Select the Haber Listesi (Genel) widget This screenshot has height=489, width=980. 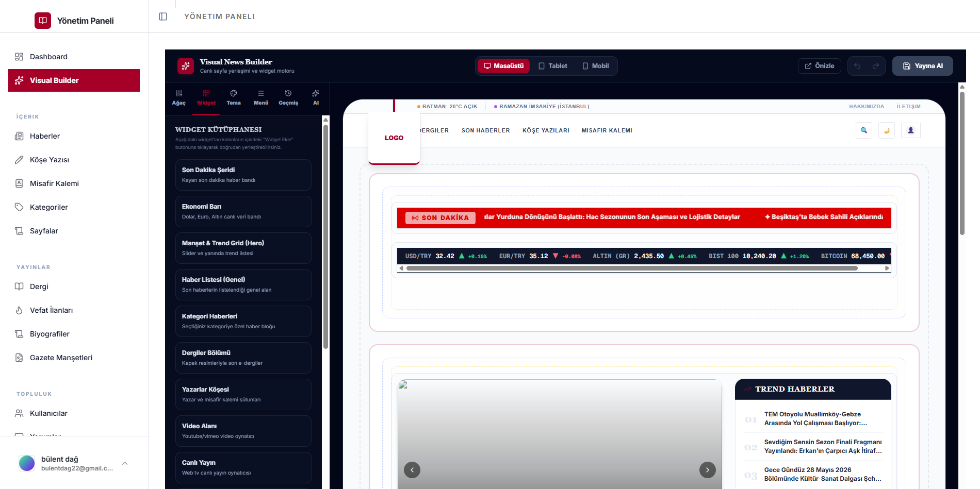point(243,284)
